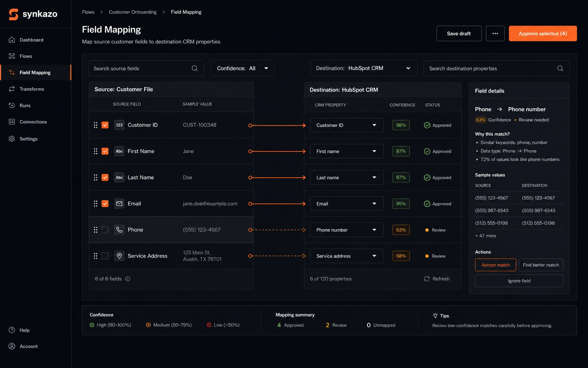
Task: Open the Last name CRM property dropdown
Action: tap(347, 178)
